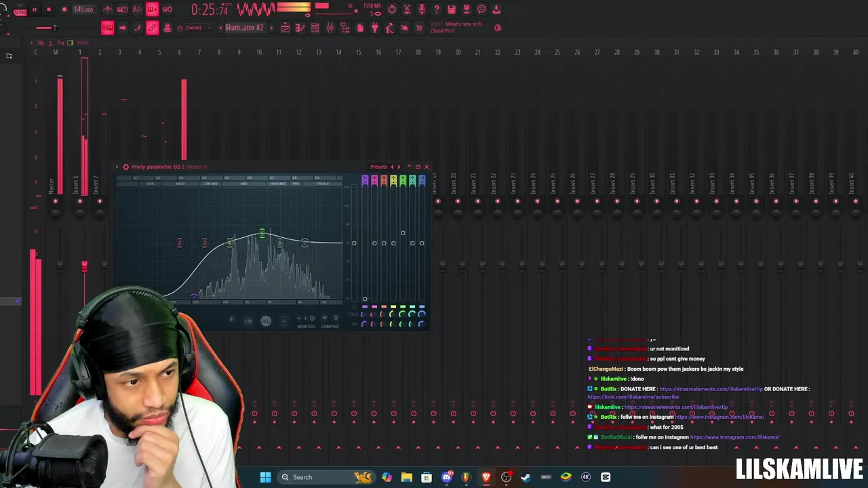The image size is (868, 488).
Task: Toggle the EQ LIN linear phase button
Action: tap(248, 321)
